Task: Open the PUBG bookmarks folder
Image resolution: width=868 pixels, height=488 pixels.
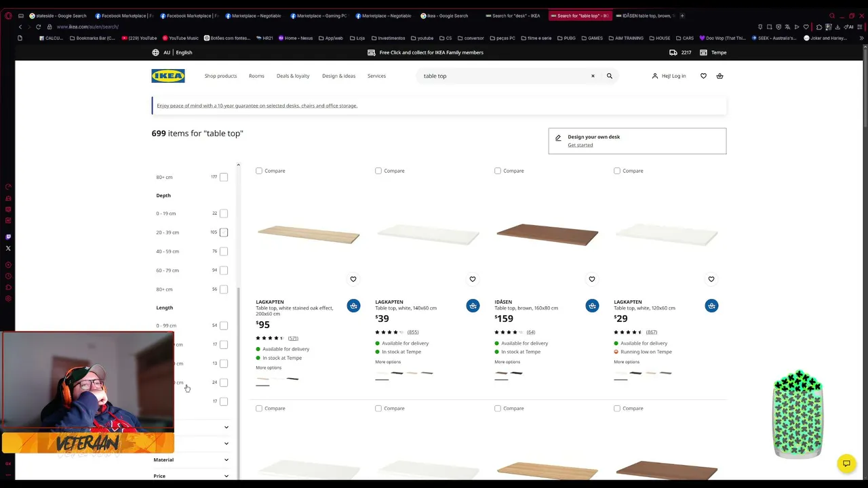Action: pos(566,38)
